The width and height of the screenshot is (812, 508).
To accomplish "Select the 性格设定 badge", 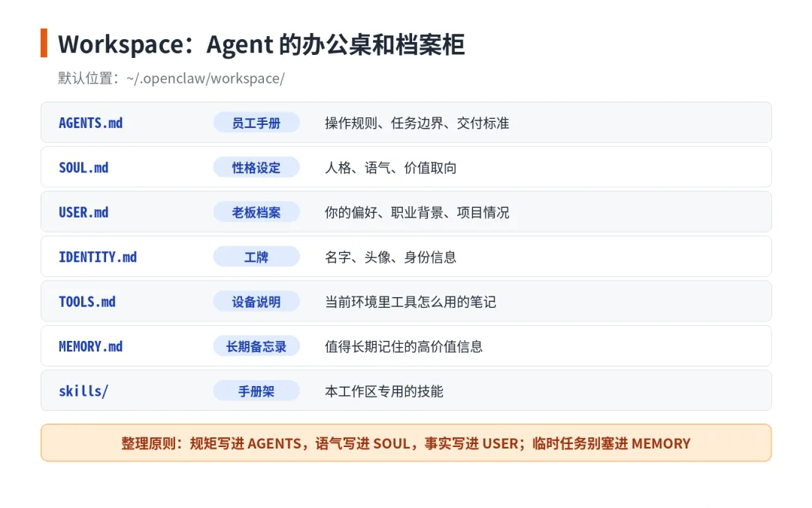I will click(x=256, y=167).
